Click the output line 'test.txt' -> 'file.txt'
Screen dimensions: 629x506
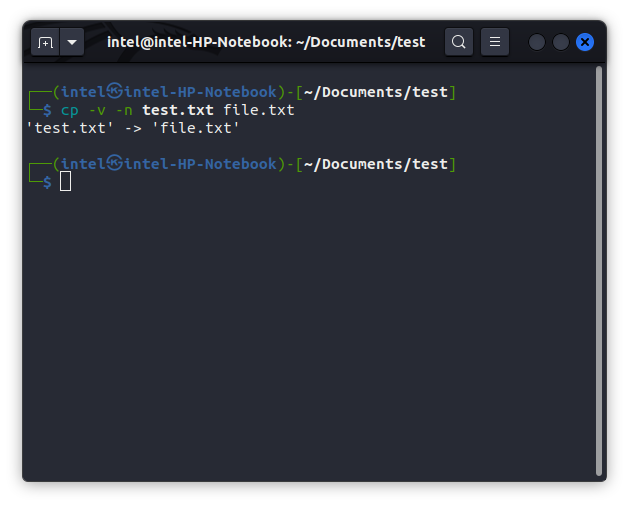point(132,128)
